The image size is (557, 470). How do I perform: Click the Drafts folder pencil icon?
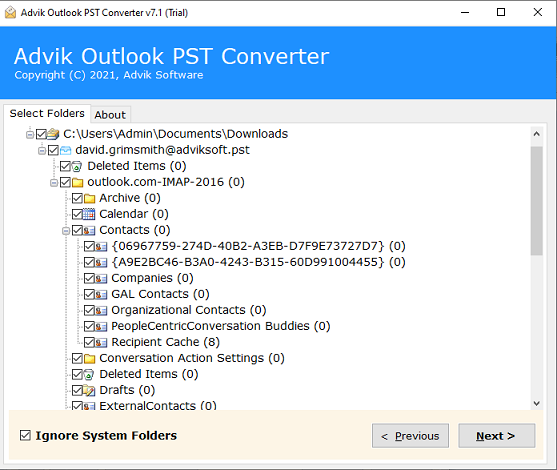tap(89, 390)
